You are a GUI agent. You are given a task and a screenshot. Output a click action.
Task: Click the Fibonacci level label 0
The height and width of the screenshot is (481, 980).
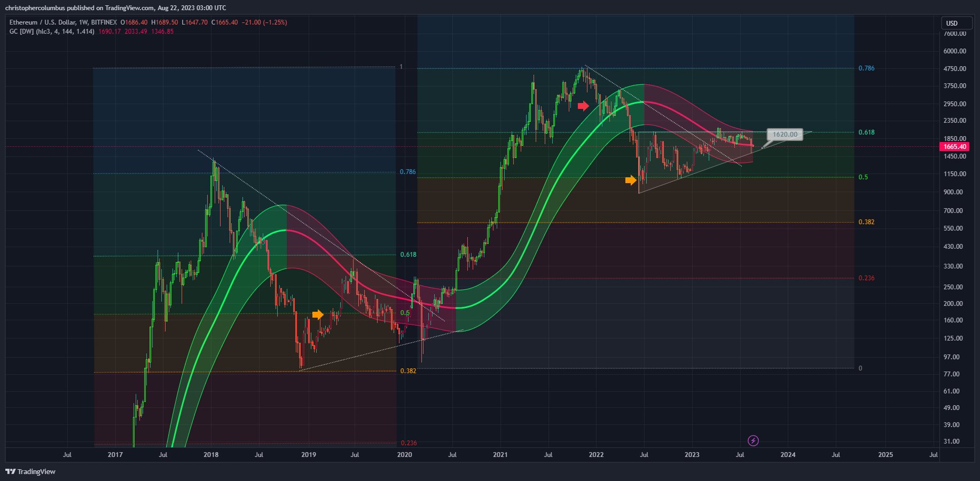coord(860,368)
